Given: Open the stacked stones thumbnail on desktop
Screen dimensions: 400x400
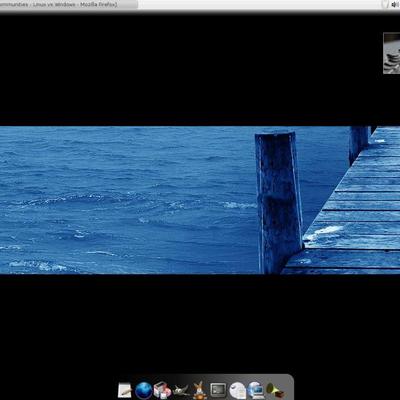Looking at the screenshot, I should click(x=391, y=53).
